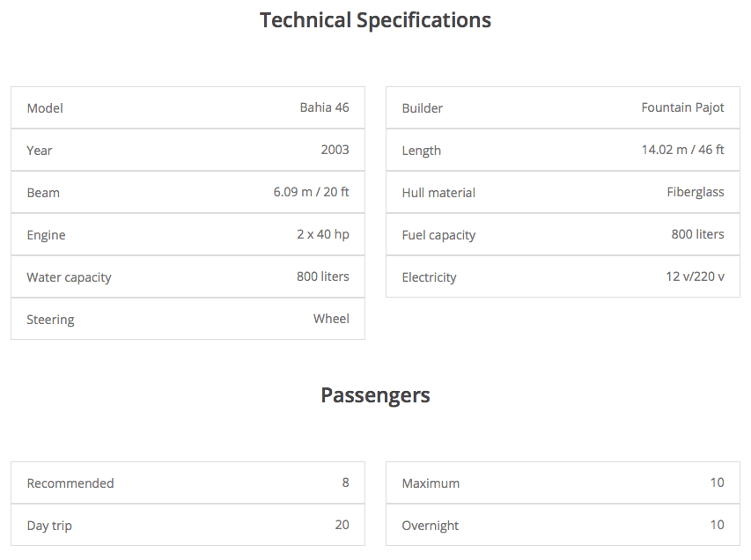751x560 pixels.
Task: Select the Length value 14.02 m / 46 ft
Action: [682, 150]
